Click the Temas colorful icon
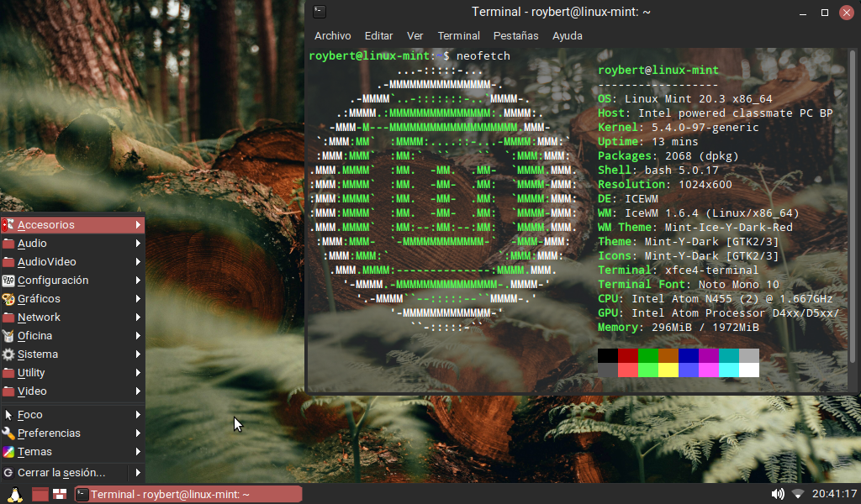Viewport: 861px width, 504px height. tap(8, 452)
